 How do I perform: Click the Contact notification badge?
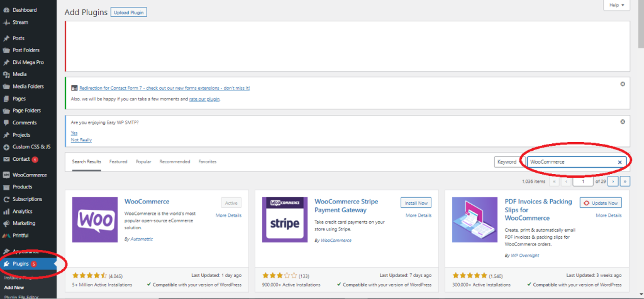tap(35, 159)
